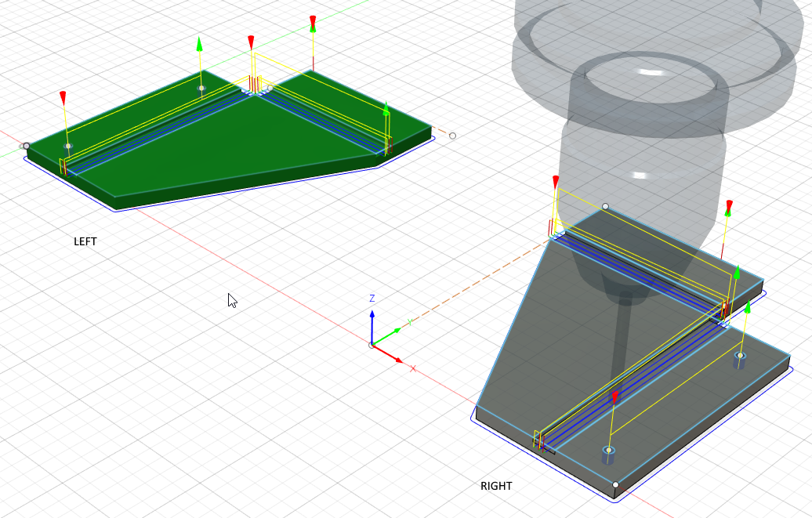This screenshot has height=518, width=812.
Task: Click the white point on the top edge of the RIGHT part
Action: (605, 207)
